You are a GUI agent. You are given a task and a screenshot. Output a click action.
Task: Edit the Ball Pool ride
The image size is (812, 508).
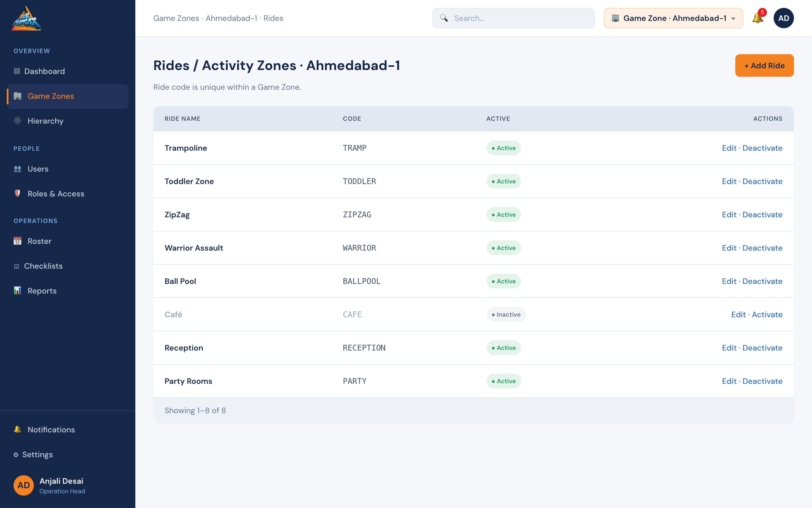click(x=729, y=281)
